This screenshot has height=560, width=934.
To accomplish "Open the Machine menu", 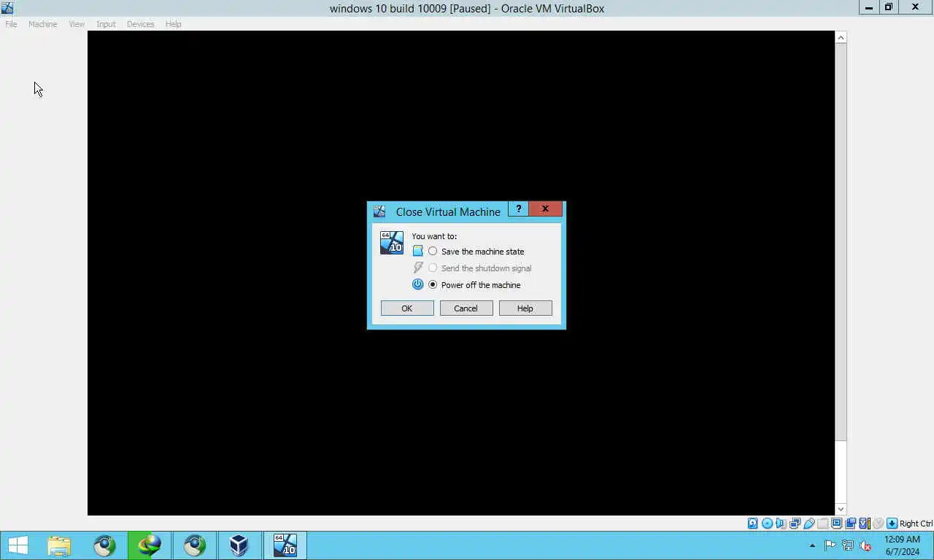I will point(42,24).
